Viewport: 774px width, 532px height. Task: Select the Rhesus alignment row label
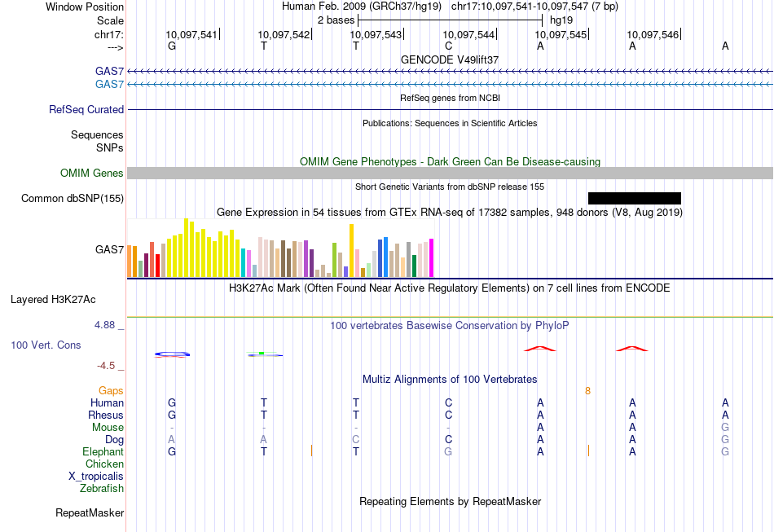[x=106, y=415]
